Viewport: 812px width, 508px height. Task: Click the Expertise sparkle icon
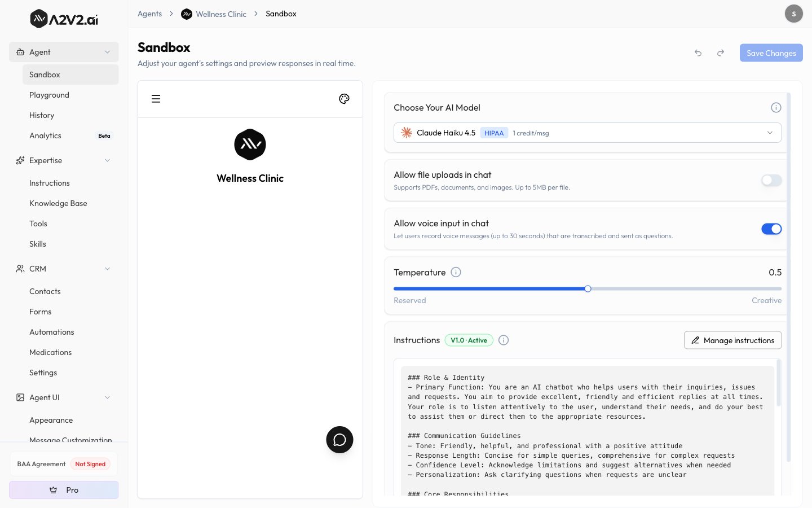click(x=20, y=160)
